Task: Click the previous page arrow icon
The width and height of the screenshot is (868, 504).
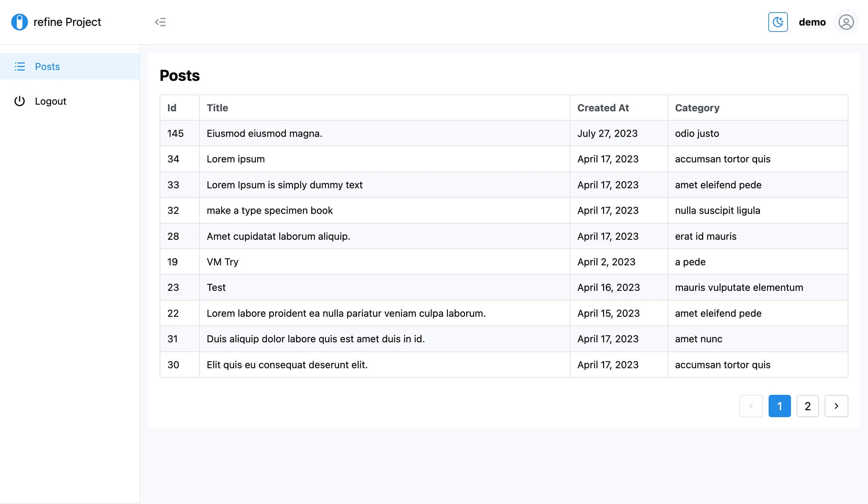Action: (751, 406)
